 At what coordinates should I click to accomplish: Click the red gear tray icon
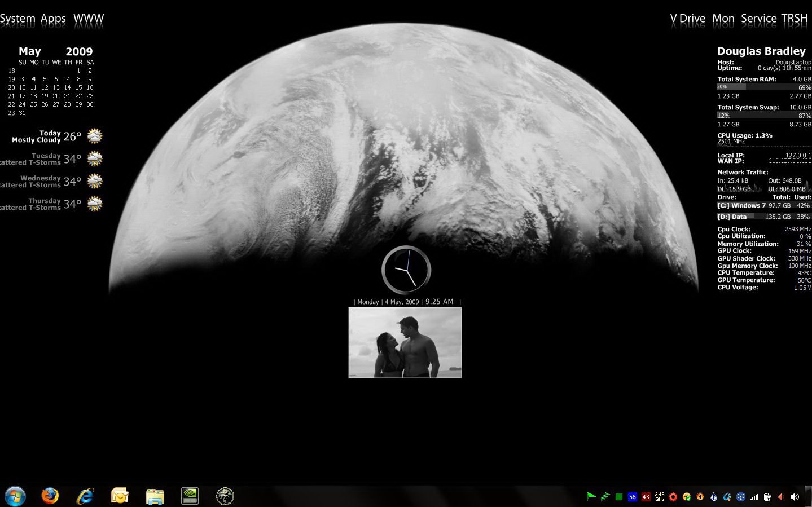(673, 497)
